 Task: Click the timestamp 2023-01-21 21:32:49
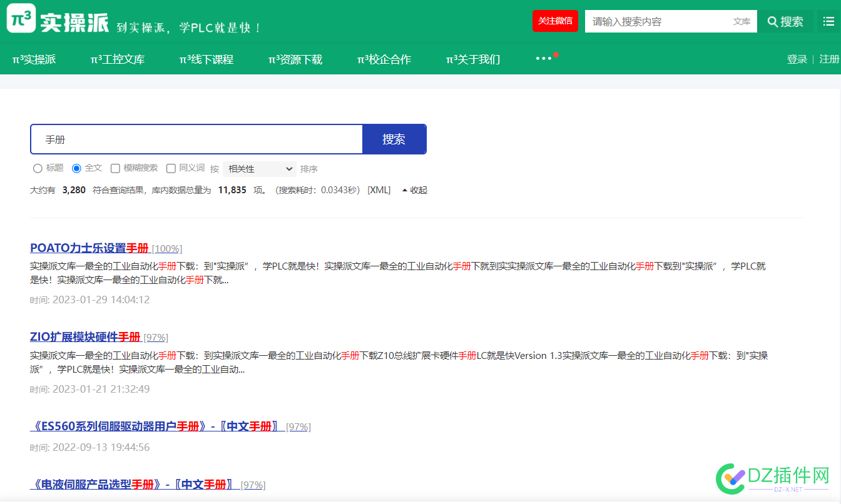point(101,389)
